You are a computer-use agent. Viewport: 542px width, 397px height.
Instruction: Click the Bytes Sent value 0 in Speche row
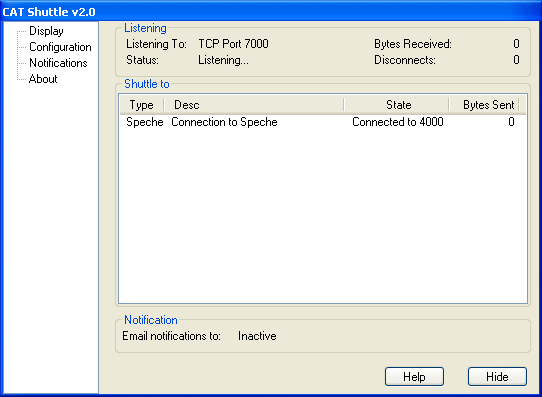(511, 122)
